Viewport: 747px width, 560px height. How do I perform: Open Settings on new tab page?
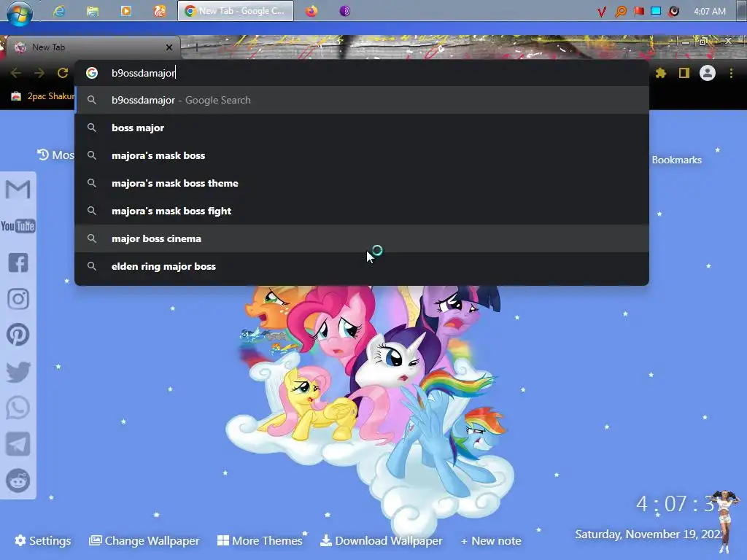coord(43,540)
